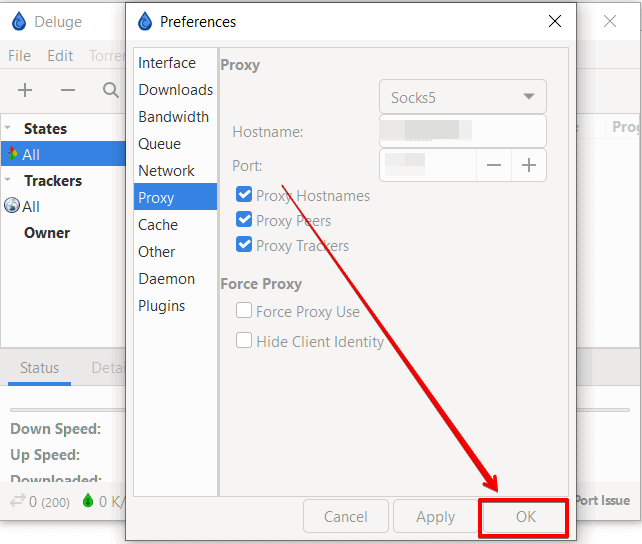Select Proxy preferences category
Viewport: 642px width, 544px height.
[x=175, y=197]
